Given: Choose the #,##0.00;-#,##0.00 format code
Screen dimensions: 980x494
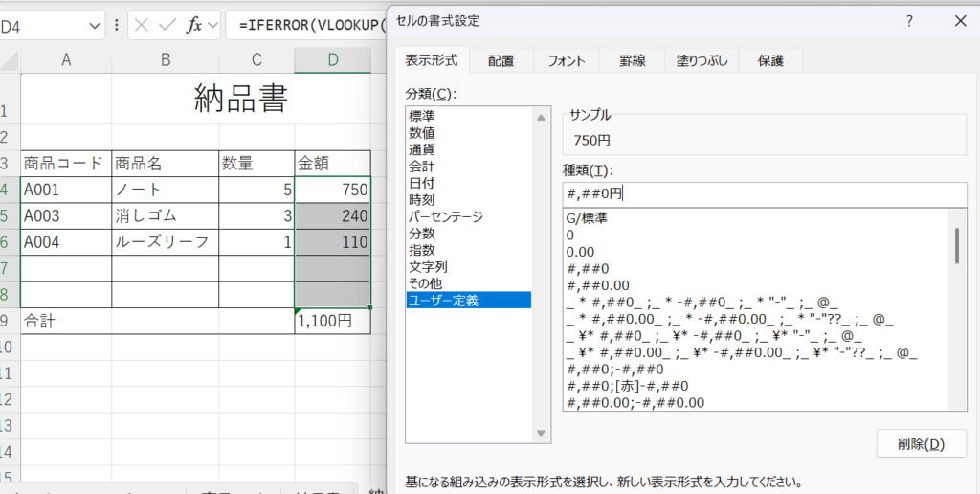Looking at the screenshot, I should [x=755, y=403].
